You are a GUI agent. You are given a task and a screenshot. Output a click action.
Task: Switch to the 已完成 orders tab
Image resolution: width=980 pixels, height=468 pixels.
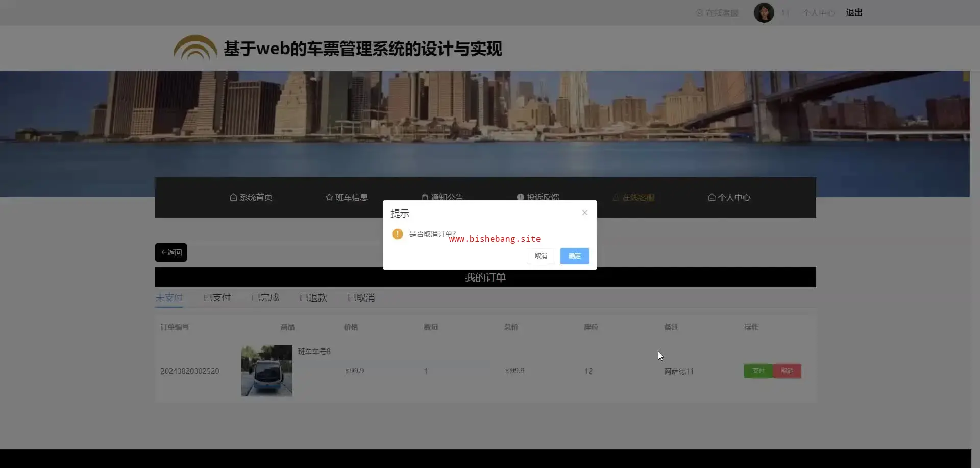[x=265, y=298]
